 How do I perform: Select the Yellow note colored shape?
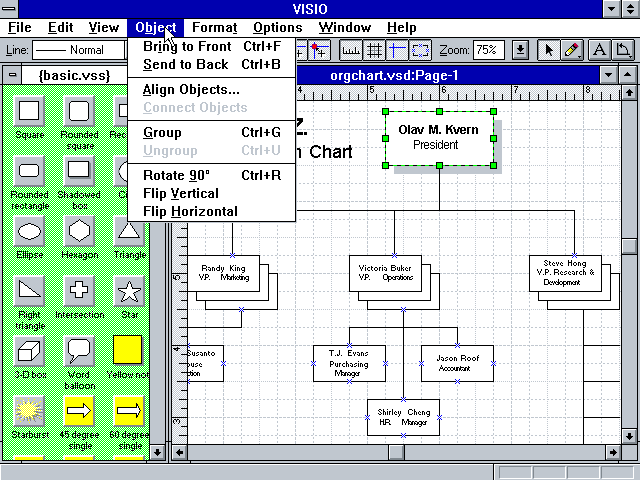(128, 351)
